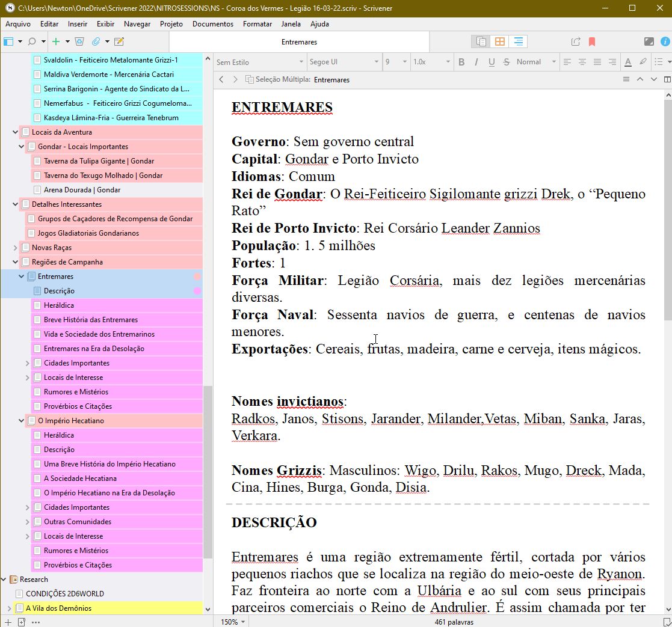Split the editor view icon
The height and width of the screenshot is (627, 672).
tap(667, 79)
